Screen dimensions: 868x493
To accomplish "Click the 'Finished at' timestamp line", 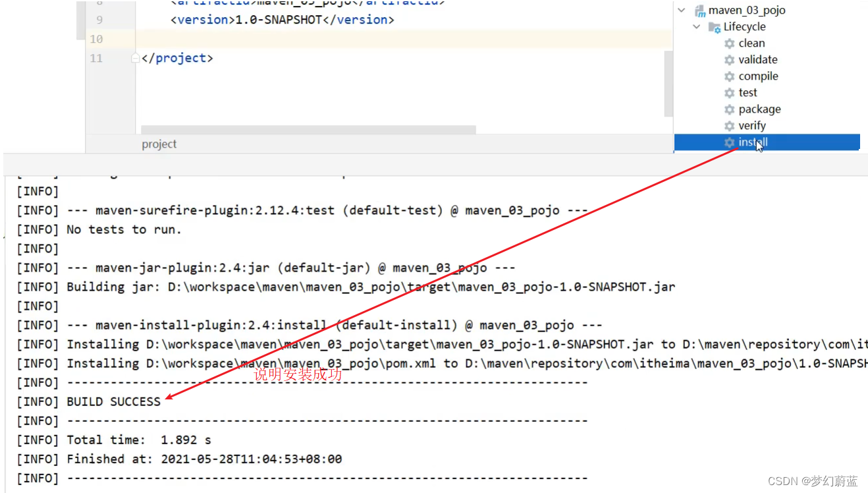I will click(x=179, y=459).
